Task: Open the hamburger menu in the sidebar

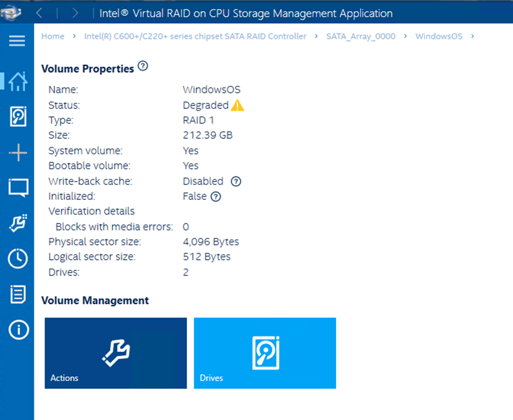Action: point(17,41)
